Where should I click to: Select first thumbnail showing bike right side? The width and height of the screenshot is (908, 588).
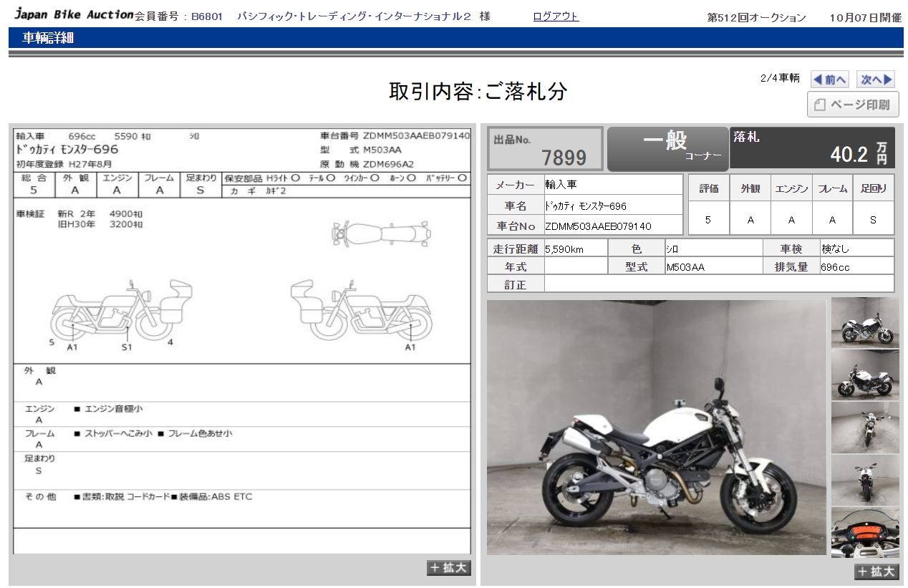[865, 323]
